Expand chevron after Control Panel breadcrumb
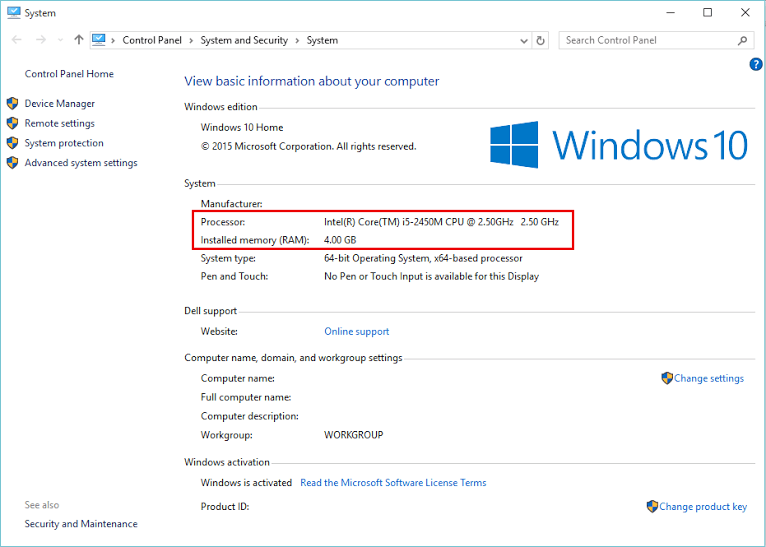The image size is (766, 547). click(191, 41)
